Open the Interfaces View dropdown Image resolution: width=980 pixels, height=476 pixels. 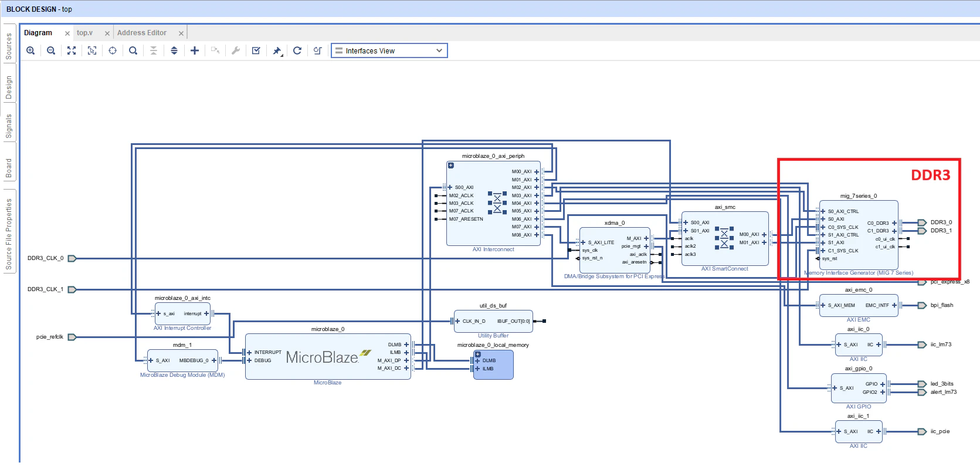(x=389, y=51)
